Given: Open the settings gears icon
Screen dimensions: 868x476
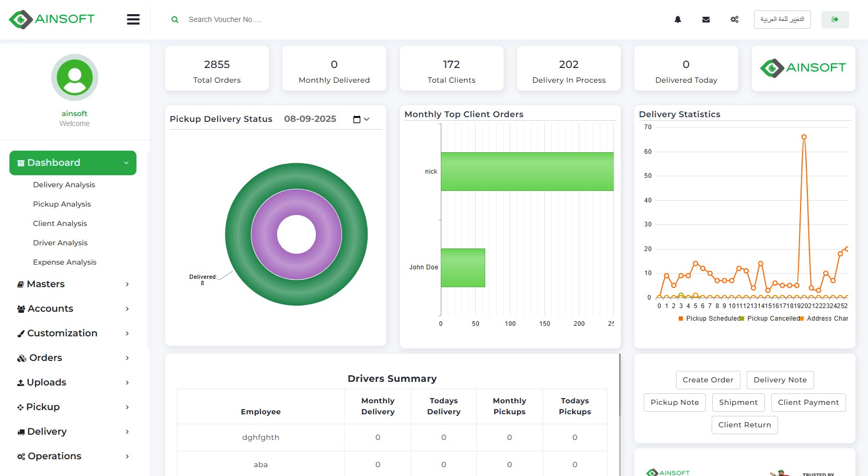Looking at the screenshot, I should (x=735, y=19).
